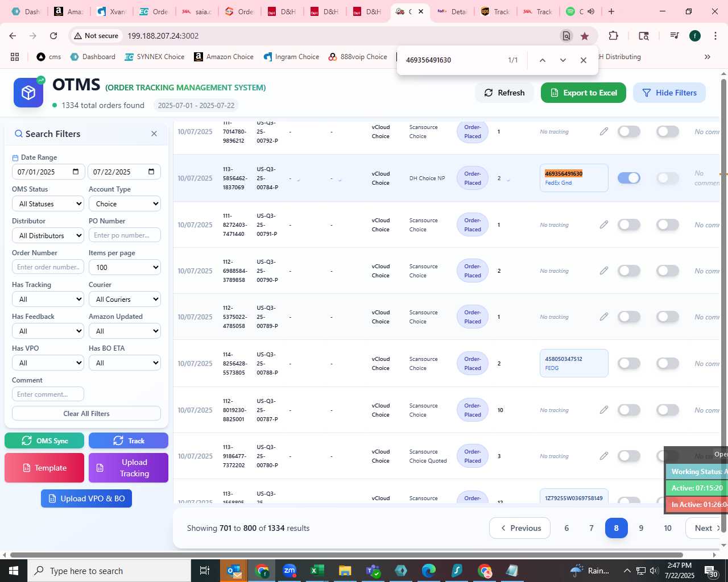Open the Has BO ETA dropdown
This screenshot has height=582, width=728.
pos(125,363)
